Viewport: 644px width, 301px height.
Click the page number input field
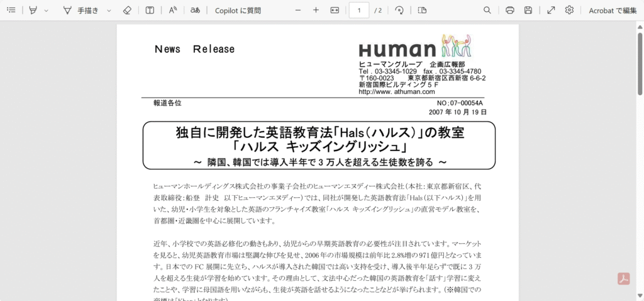click(359, 10)
